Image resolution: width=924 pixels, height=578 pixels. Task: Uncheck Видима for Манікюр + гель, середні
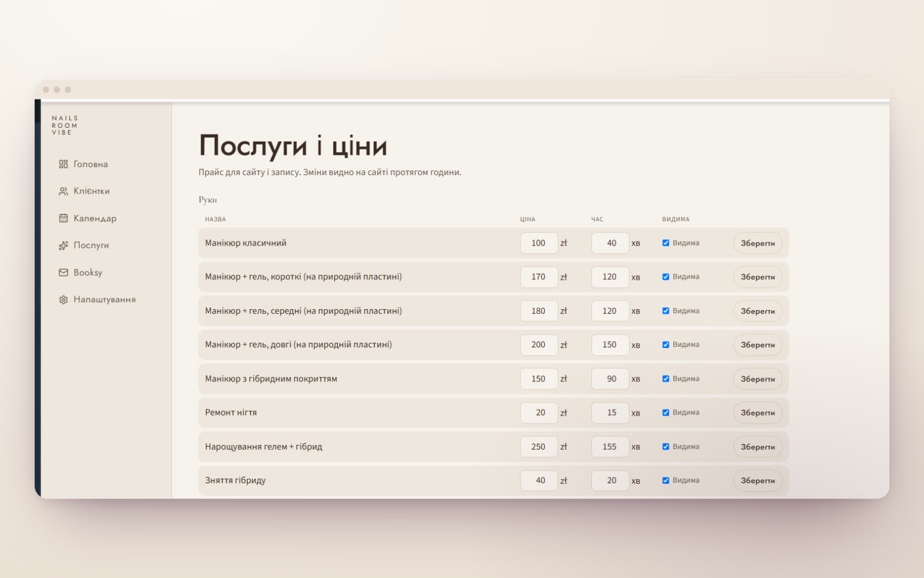click(666, 311)
